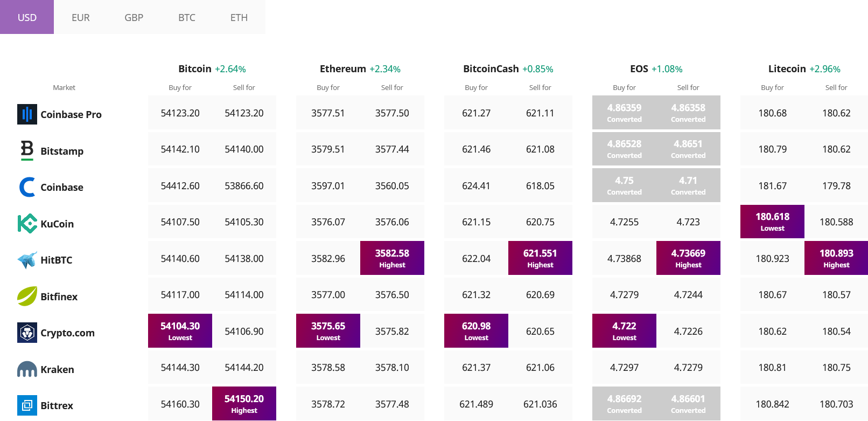Screen dimensions: 868x421
Task: Click Litecoin lowest buy price 180.618
Action: click(772, 221)
